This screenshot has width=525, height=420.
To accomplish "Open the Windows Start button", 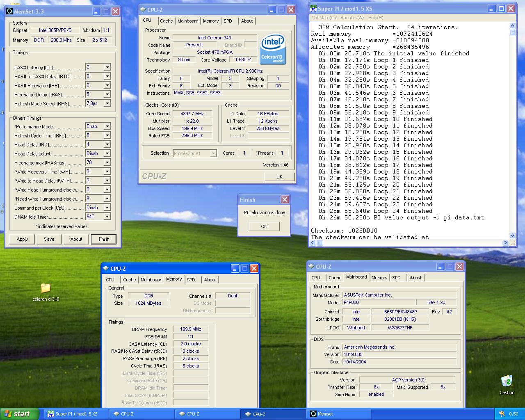I will pyautogui.click(x=19, y=414).
